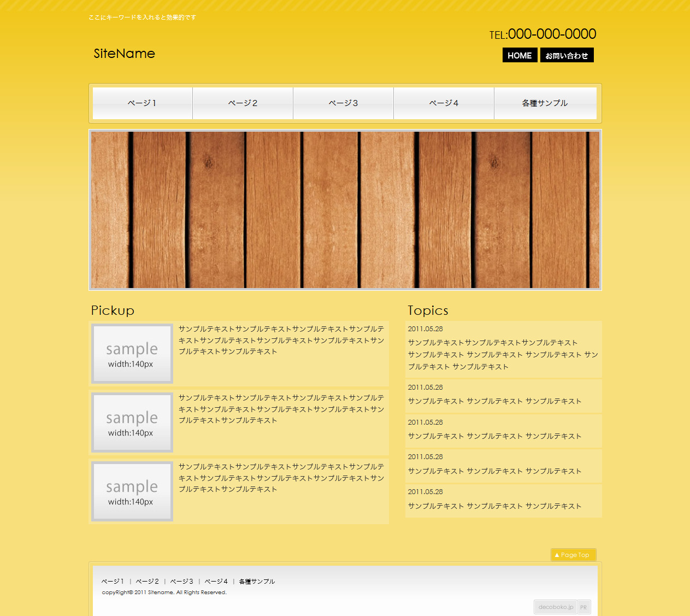The image size is (690, 616).
Task: Click the fifth Topics entry text
Action: [x=494, y=506]
